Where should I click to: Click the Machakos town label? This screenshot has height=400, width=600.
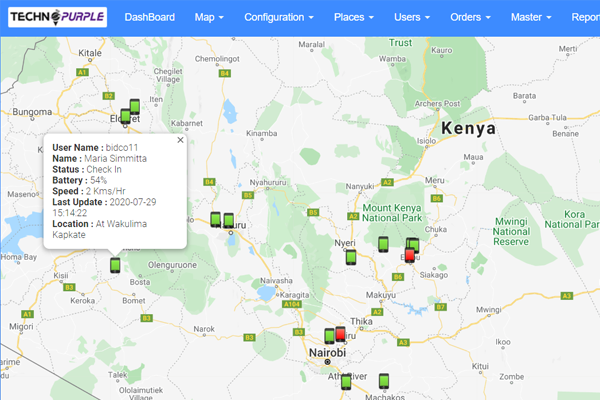[x=385, y=397]
